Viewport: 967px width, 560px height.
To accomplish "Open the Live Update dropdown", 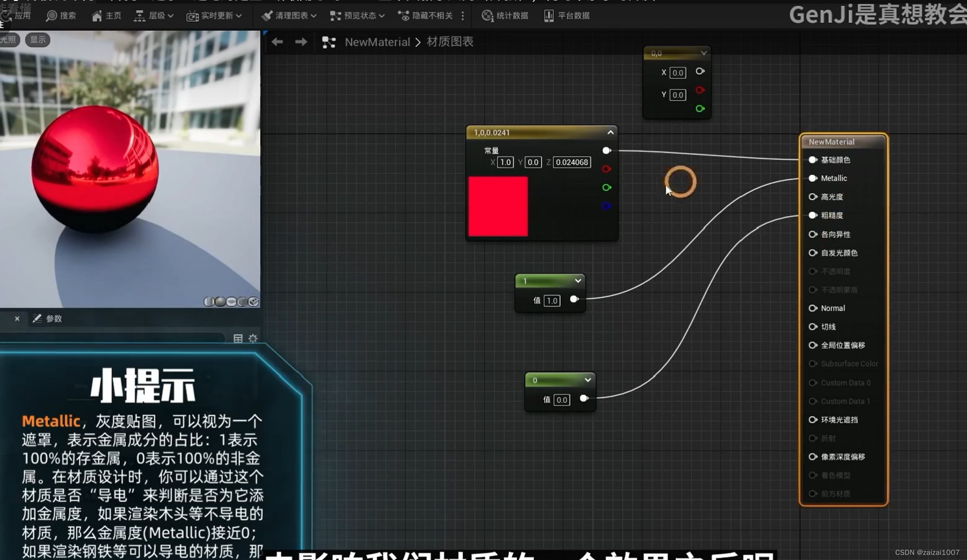I will point(215,16).
